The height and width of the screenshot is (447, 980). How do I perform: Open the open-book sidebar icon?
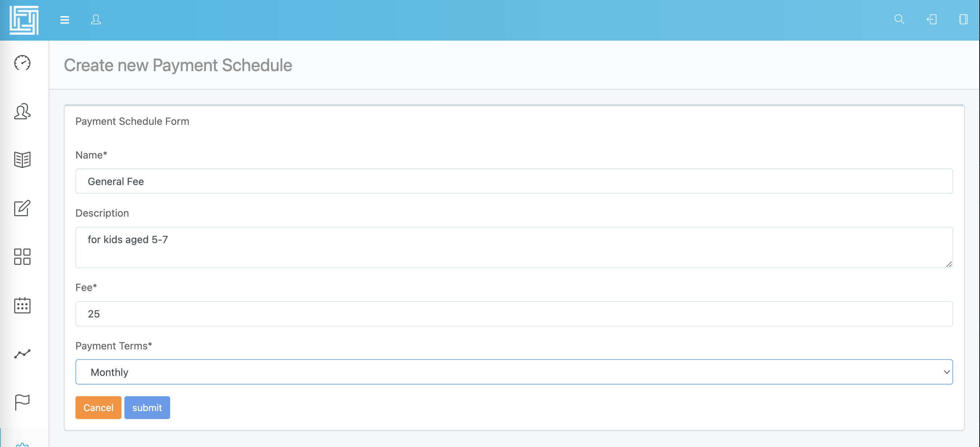[22, 160]
